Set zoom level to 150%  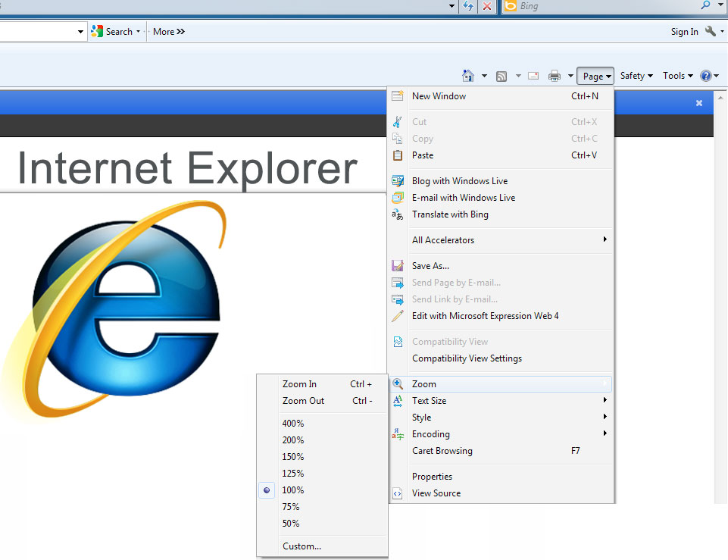322,456
